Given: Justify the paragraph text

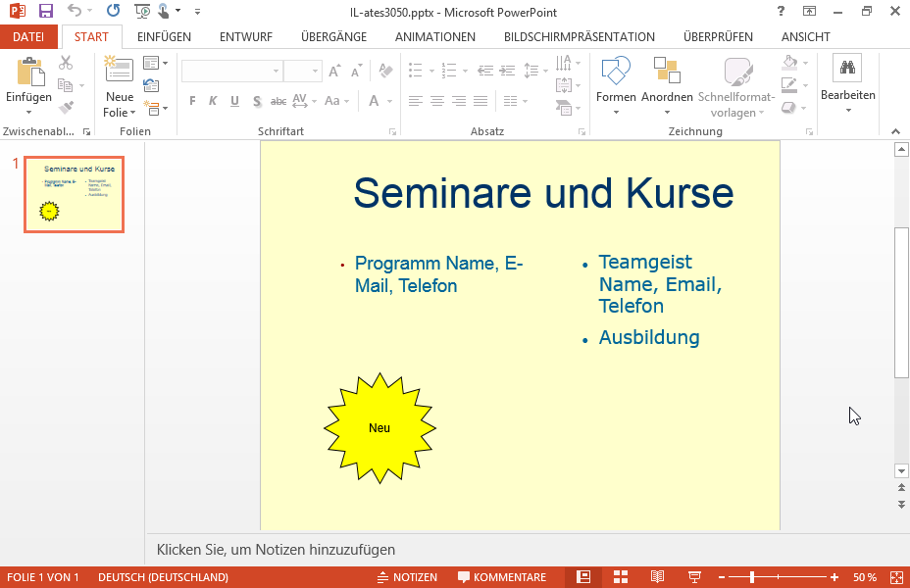Looking at the screenshot, I should point(480,101).
